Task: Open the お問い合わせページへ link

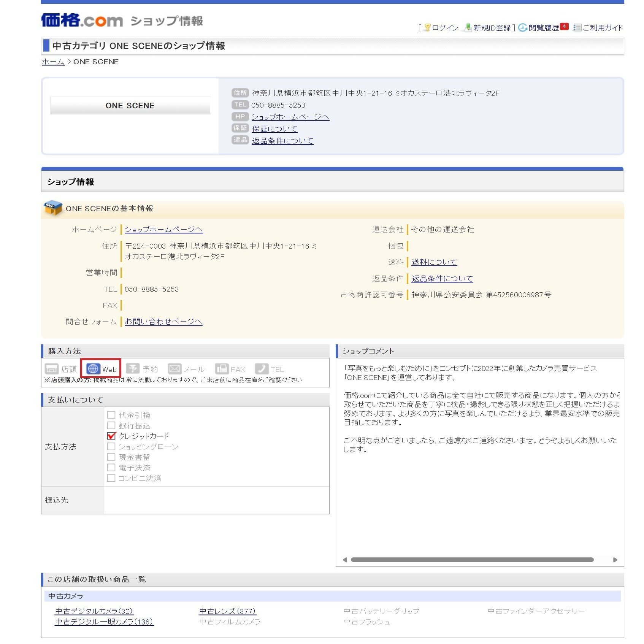Action: coord(163,322)
